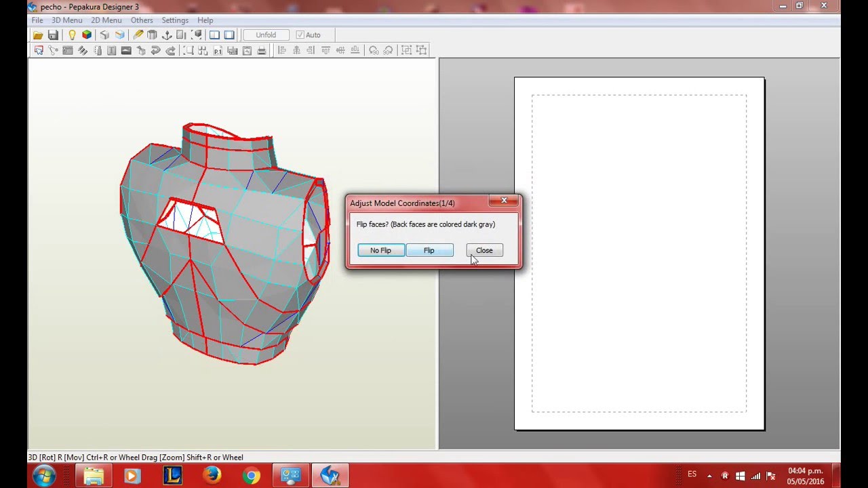The width and height of the screenshot is (868, 488).
Task: Click the ES language indicator
Action: point(692,474)
